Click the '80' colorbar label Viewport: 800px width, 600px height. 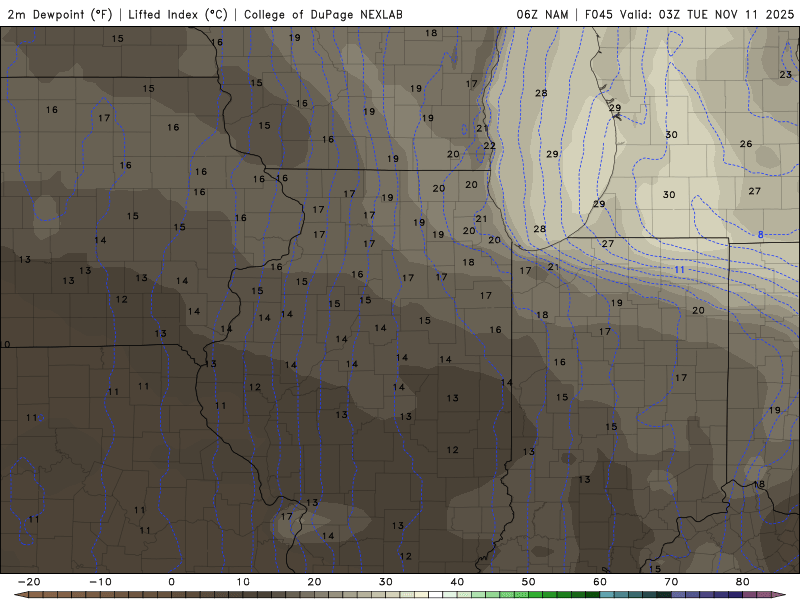(743, 582)
